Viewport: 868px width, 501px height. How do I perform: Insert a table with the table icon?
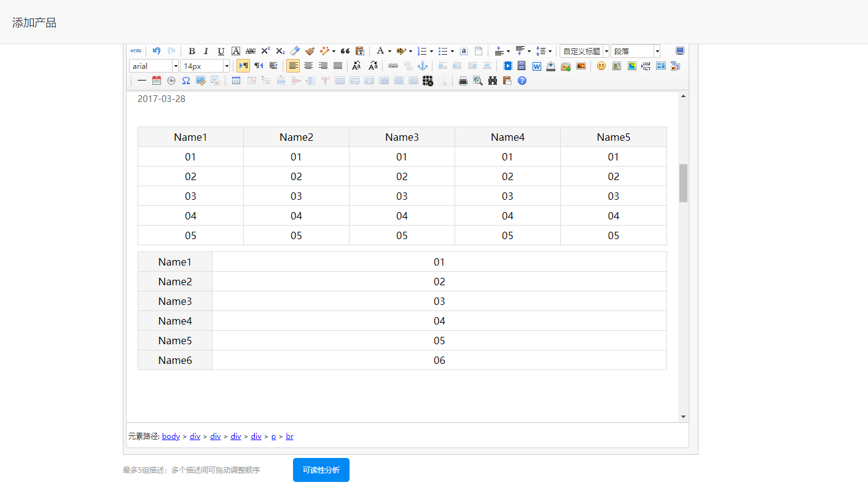coord(236,81)
